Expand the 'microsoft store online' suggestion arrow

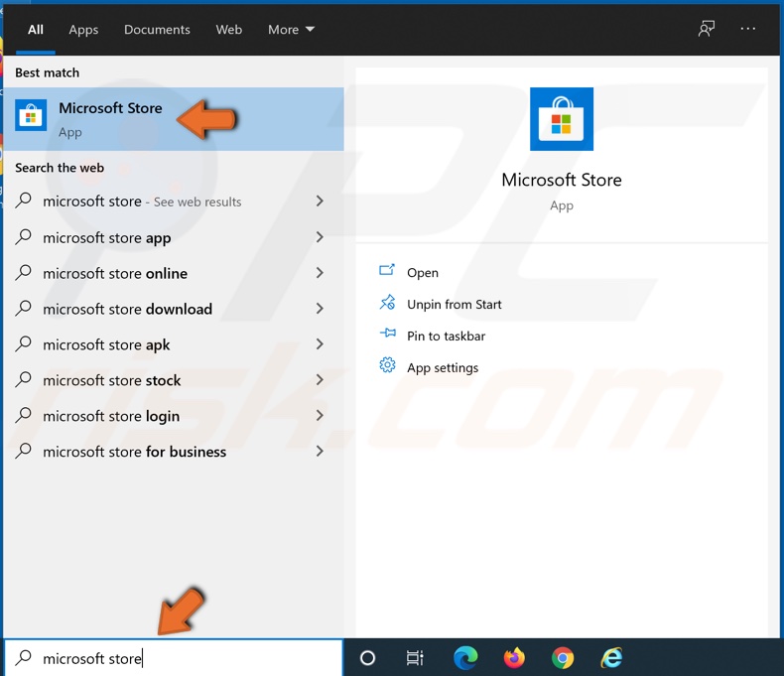point(320,273)
